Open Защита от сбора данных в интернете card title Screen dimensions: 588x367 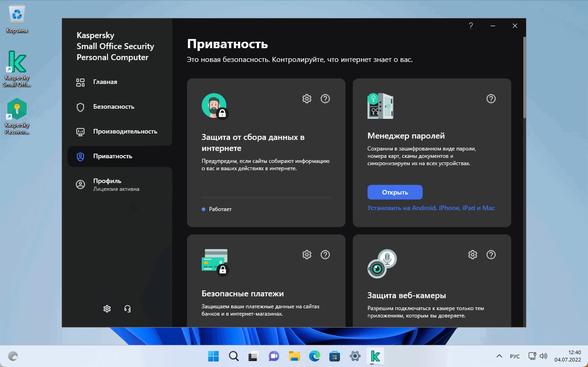coord(253,143)
